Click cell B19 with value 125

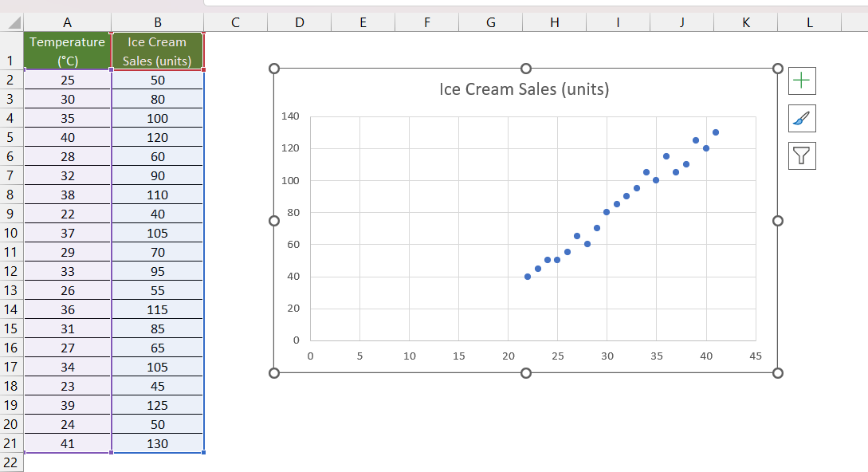click(158, 405)
